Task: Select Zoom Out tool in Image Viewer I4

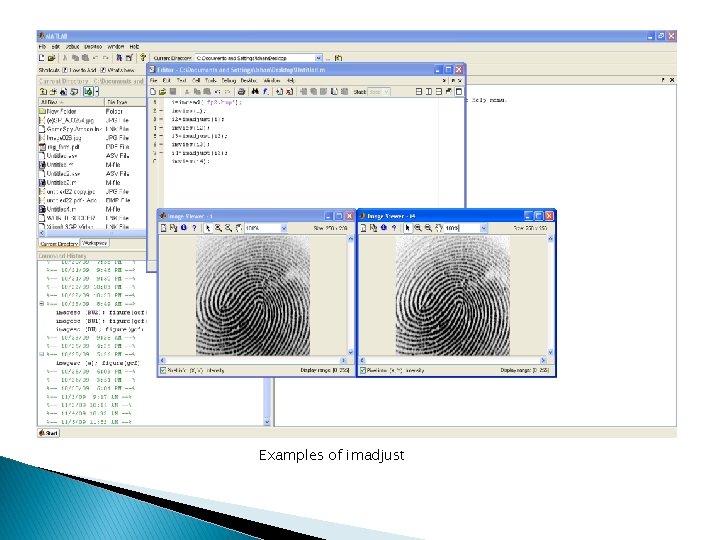Action: (428, 228)
